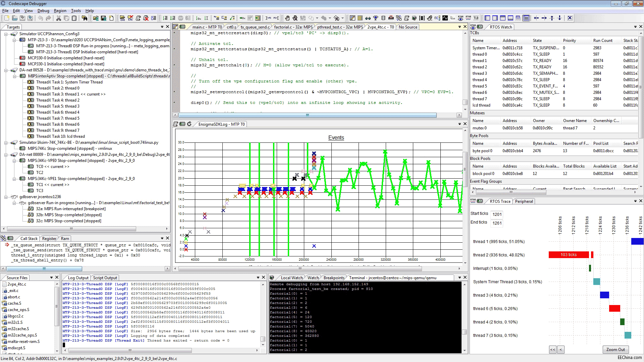Select the RTOS Watch toolbar icon
This screenshot has width=644, height=362.
point(461,18)
